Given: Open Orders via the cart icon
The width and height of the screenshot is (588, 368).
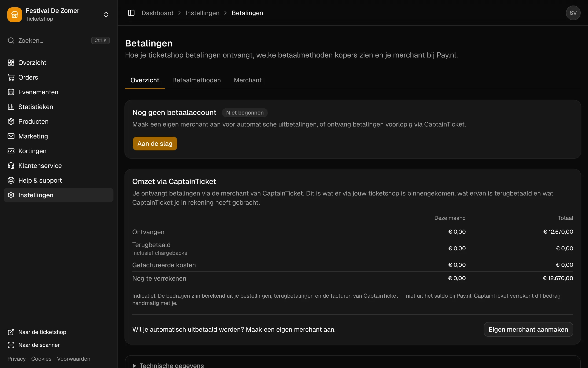Looking at the screenshot, I should [11, 78].
